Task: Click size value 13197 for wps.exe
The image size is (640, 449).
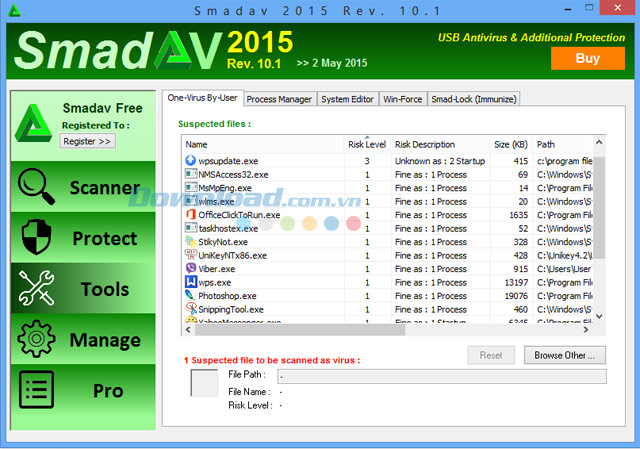Action: pyautogui.click(x=516, y=282)
